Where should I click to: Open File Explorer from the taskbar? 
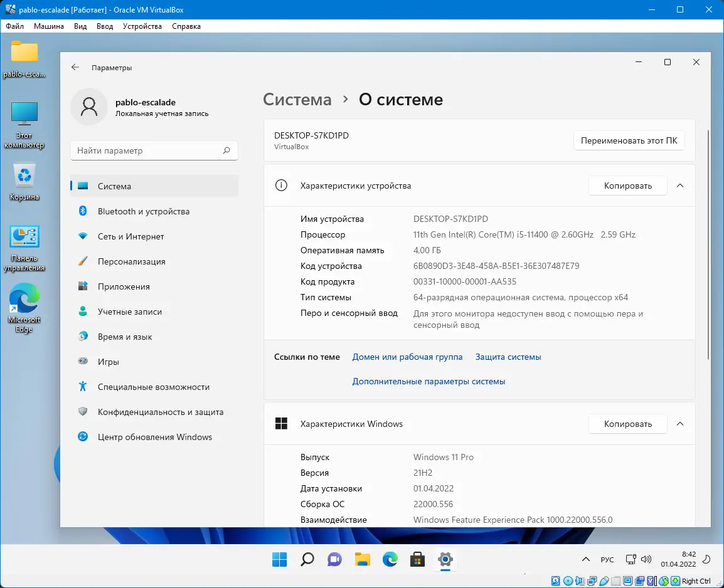point(363,559)
